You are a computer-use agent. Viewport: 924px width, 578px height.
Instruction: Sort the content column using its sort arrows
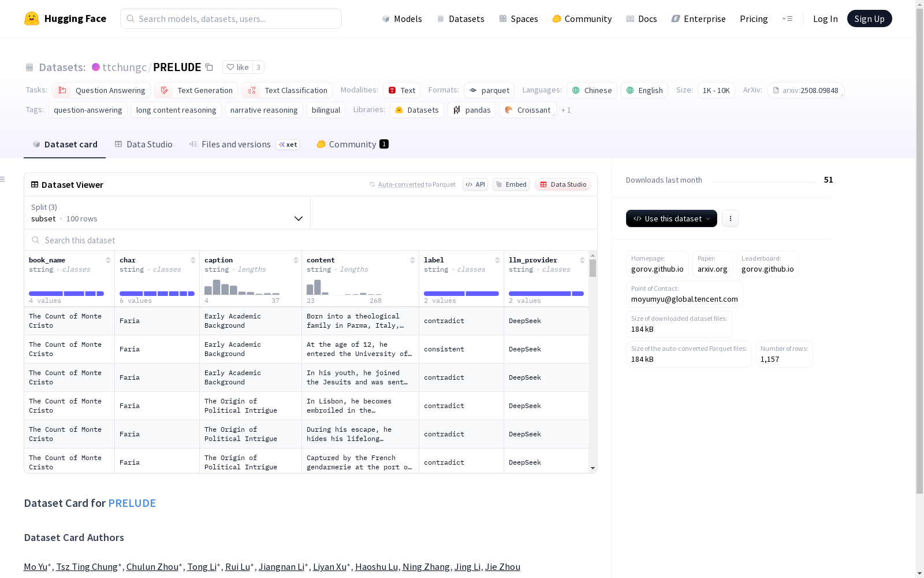coord(412,260)
